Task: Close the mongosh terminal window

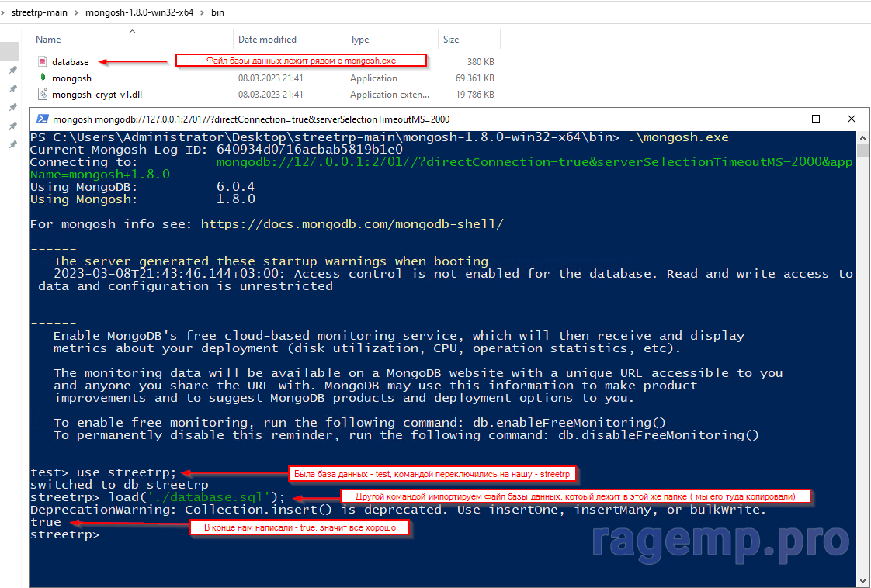Action: [x=851, y=119]
